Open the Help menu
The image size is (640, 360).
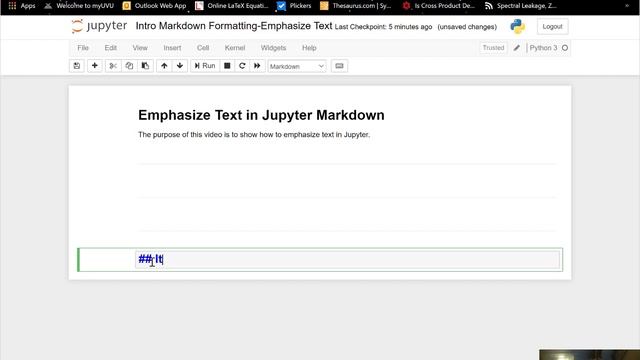(309, 48)
